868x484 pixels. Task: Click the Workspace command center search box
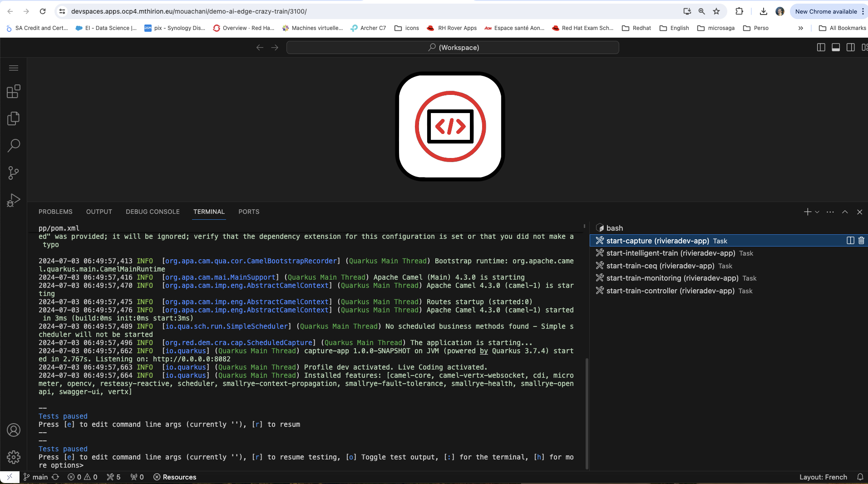click(453, 48)
